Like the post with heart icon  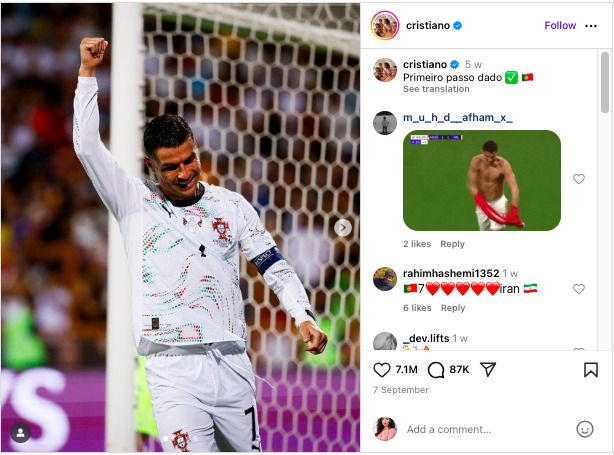pos(381,370)
